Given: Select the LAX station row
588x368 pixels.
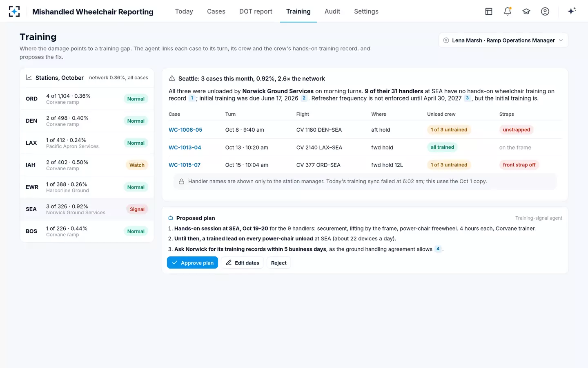Looking at the screenshot, I should (87, 143).
